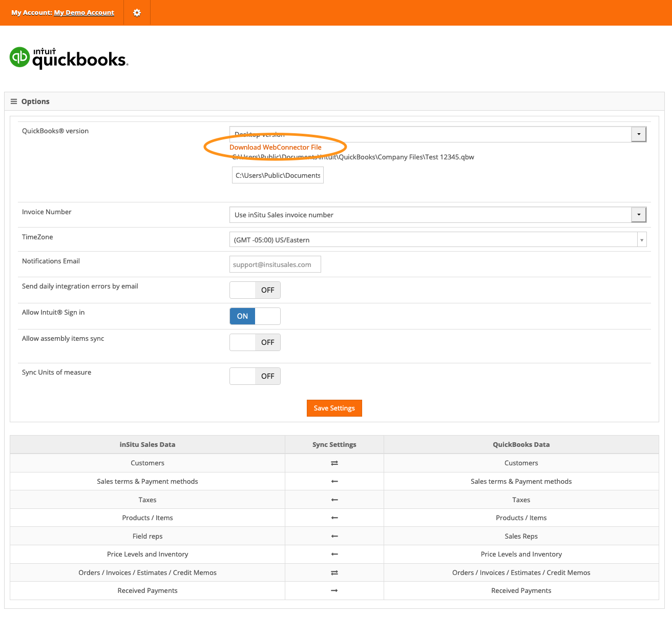Click the Price Levels and Inventory sync arrow
The image size is (672, 617).
(334, 554)
